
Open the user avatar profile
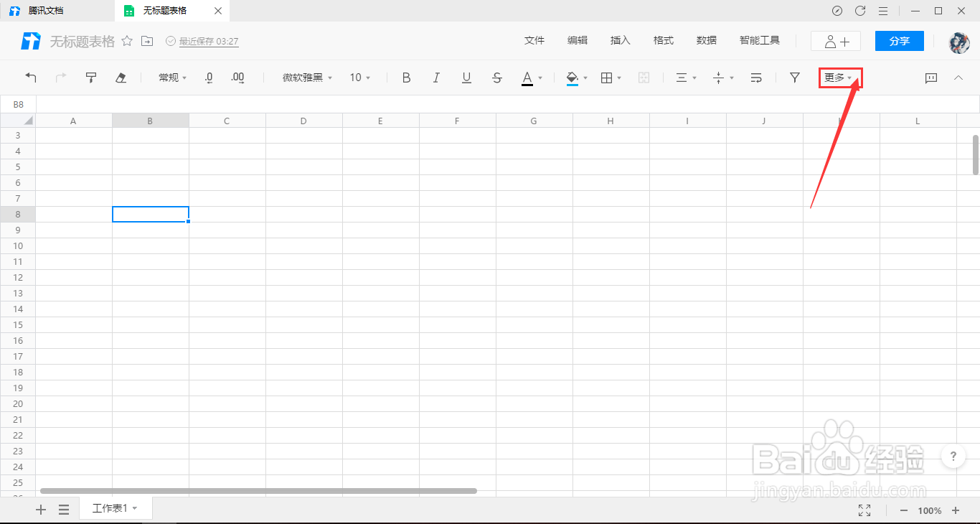[959, 42]
